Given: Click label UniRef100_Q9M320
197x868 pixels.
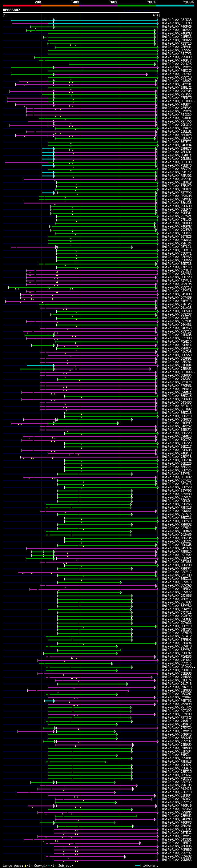Looking at the screenshot, I should [176, 125].
